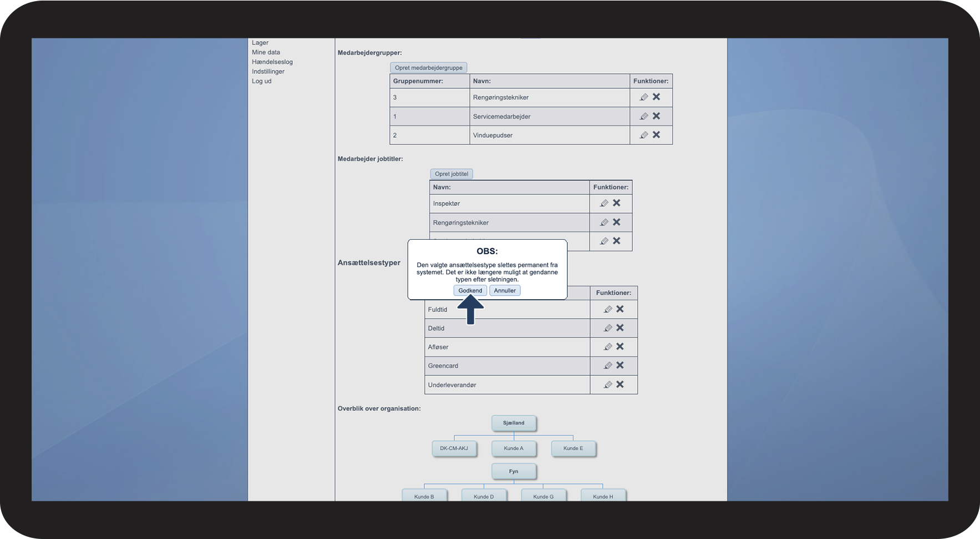Viewport: 980px width, 539px height.
Task: Select the Kunde B organisation node
Action: [424, 495]
